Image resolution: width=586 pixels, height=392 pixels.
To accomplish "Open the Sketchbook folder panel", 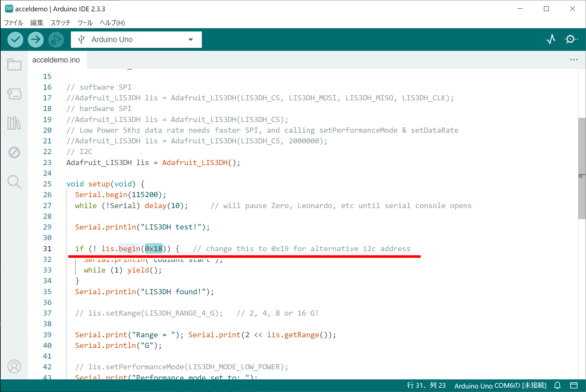I will tap(14, 64).
